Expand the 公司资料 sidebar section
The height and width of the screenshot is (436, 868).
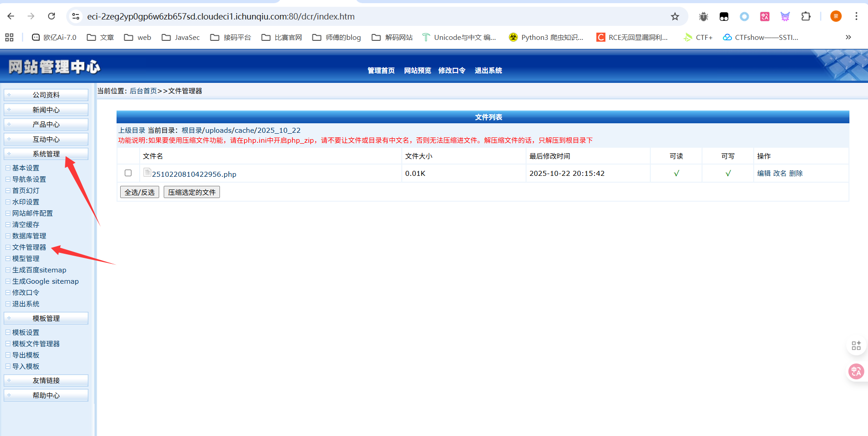point(46,95)
